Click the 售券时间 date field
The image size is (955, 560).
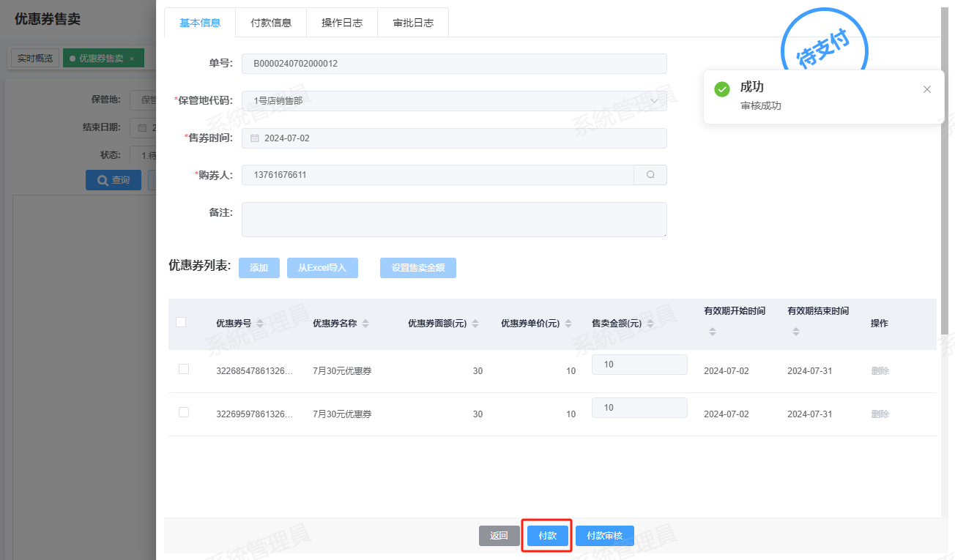click(454, 138)
